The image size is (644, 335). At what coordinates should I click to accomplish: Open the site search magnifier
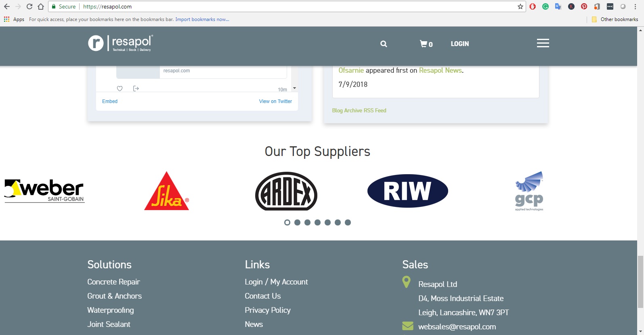tap(384, 44)
